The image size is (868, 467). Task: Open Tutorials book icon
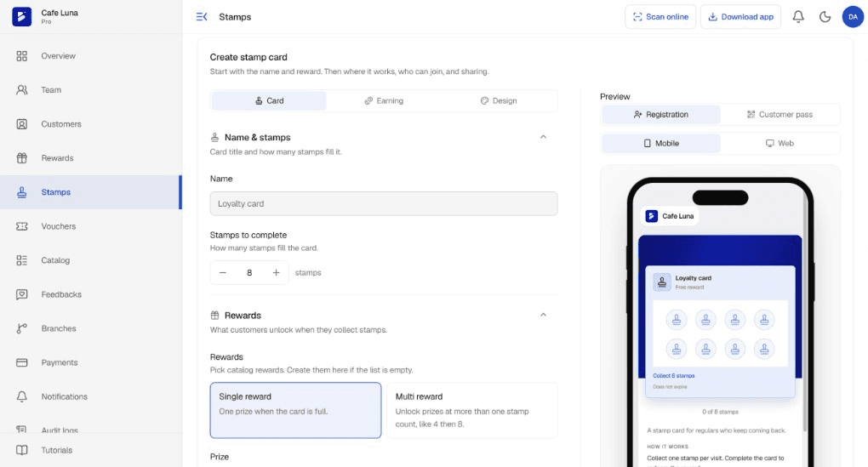(x=21, y=450)
